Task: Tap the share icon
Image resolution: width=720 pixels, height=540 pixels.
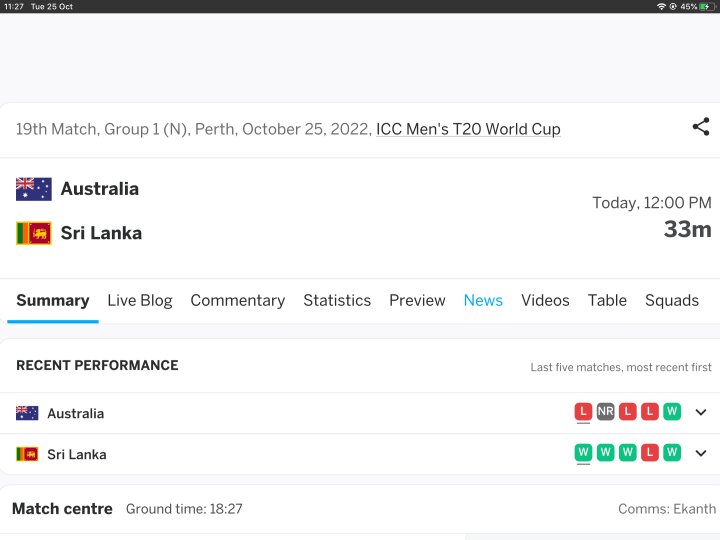Action: click(x=700, y=127)
